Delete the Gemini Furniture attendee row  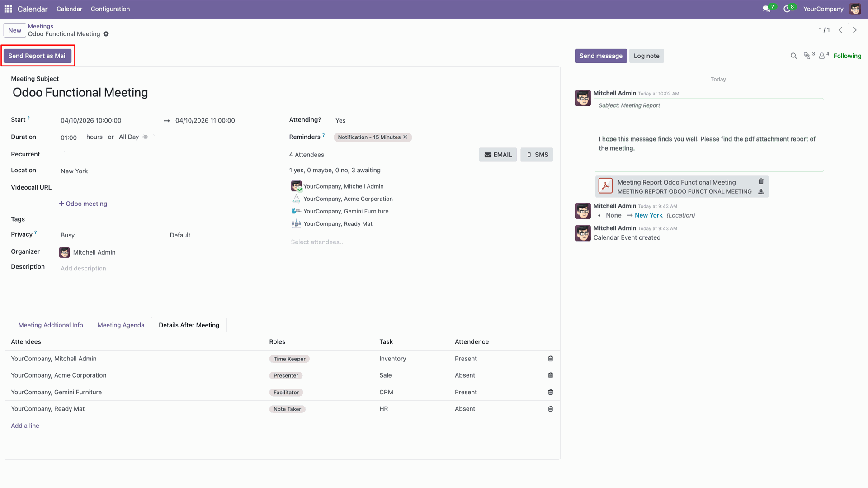point(550,392)
